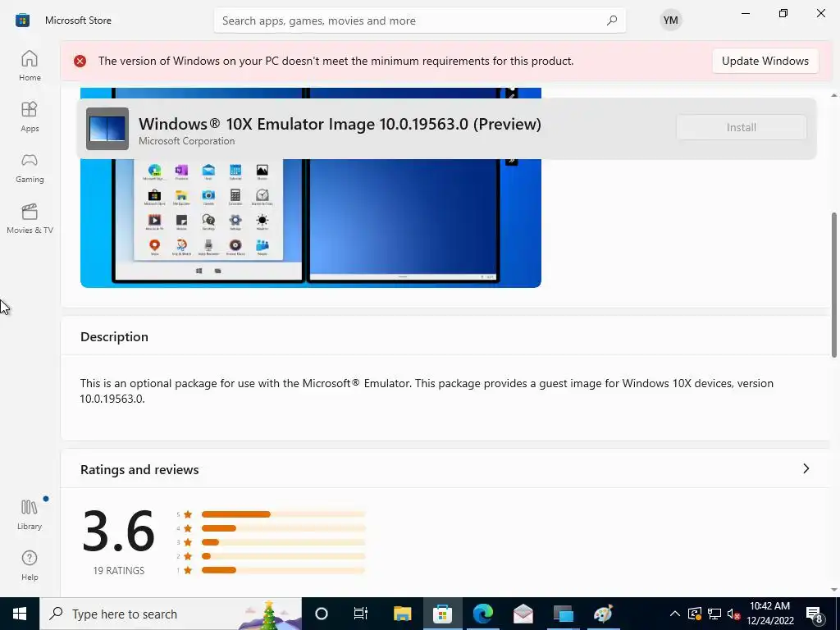Open File Explorer from the taskbar

(x=402, y=614)
